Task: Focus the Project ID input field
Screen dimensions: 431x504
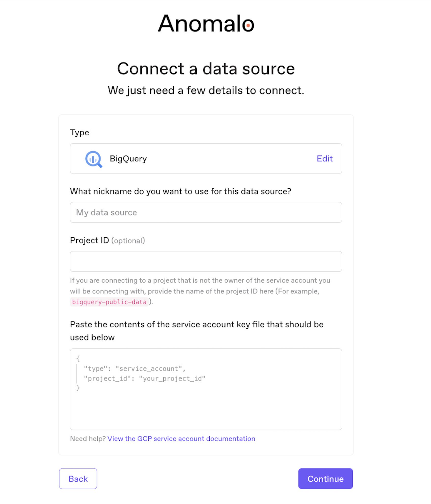Action: [206, 261]
